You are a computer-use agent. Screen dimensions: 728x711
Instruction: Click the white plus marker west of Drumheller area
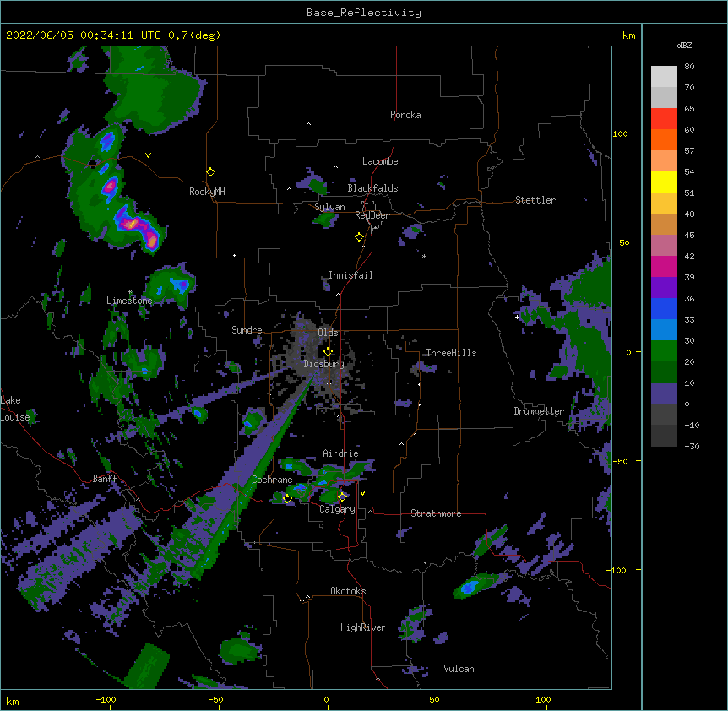point(517,317)
